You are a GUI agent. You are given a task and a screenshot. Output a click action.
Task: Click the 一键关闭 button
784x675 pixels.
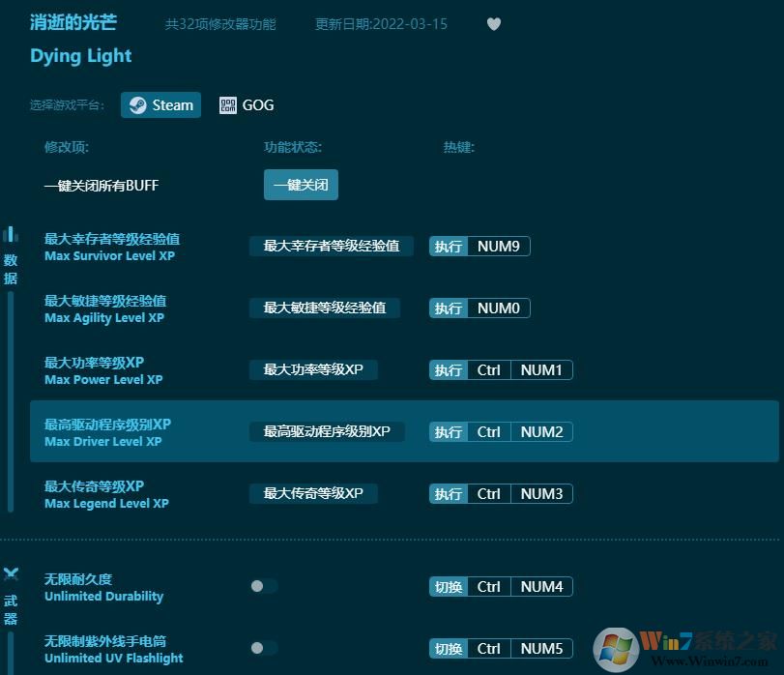301,185
